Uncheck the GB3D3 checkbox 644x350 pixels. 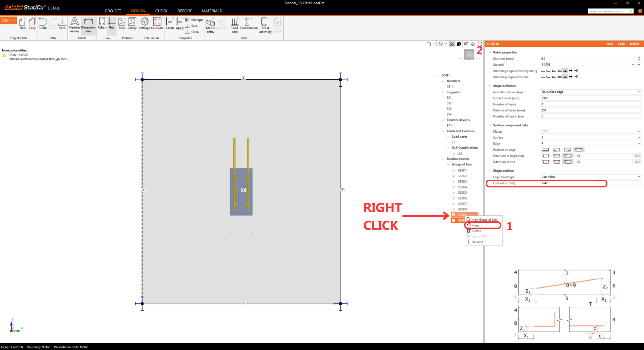454,181
